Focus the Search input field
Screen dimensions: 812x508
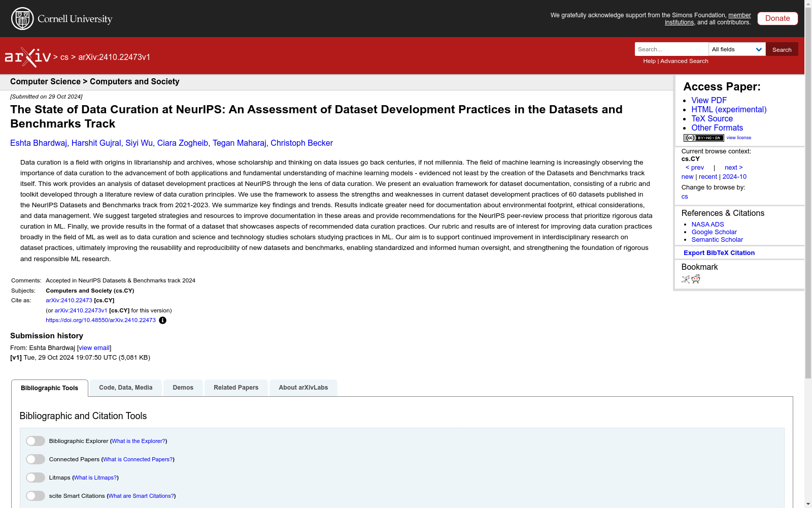point(671,49)
